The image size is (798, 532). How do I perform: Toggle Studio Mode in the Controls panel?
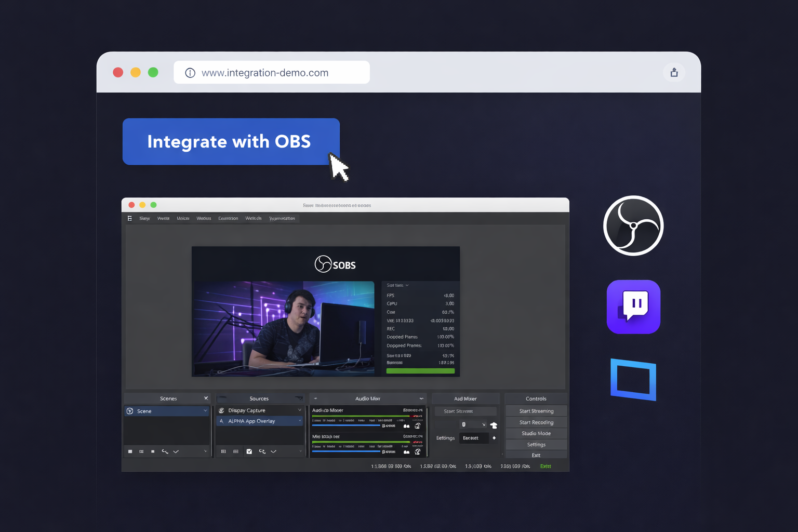point(536,433)
